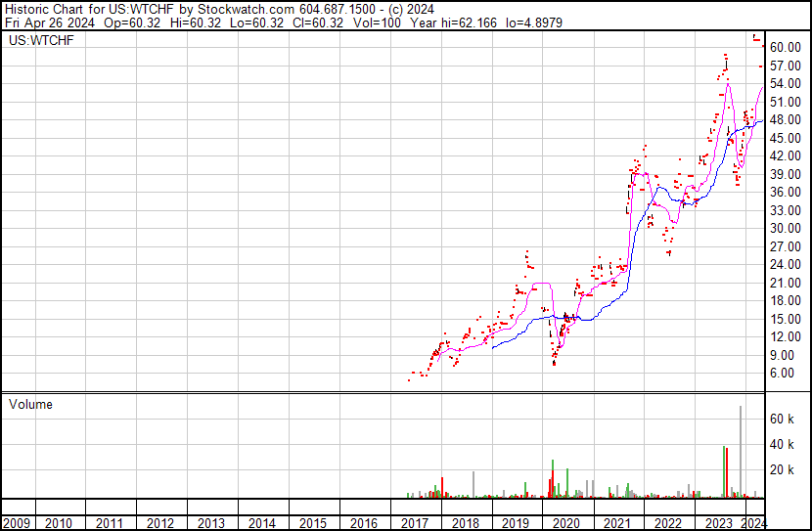This screenshot has height=531, width=812.
Task: Click the Fri Apr 26 2024 date text
Action: click(x=50, y=22)
